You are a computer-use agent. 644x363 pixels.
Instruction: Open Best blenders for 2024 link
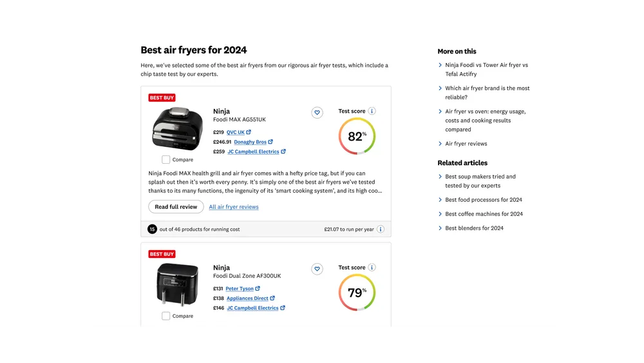coord(474,228)
